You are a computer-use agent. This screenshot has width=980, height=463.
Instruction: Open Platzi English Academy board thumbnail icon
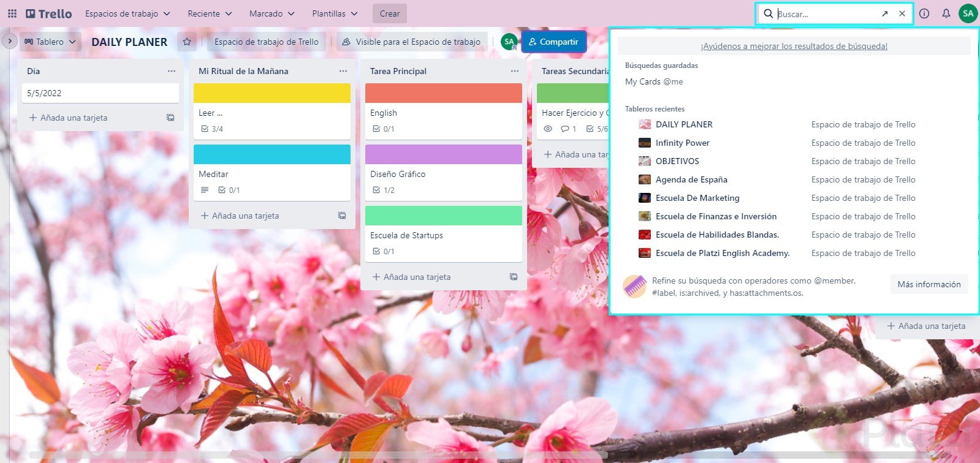pyautogui.click(x=645, y=253)
